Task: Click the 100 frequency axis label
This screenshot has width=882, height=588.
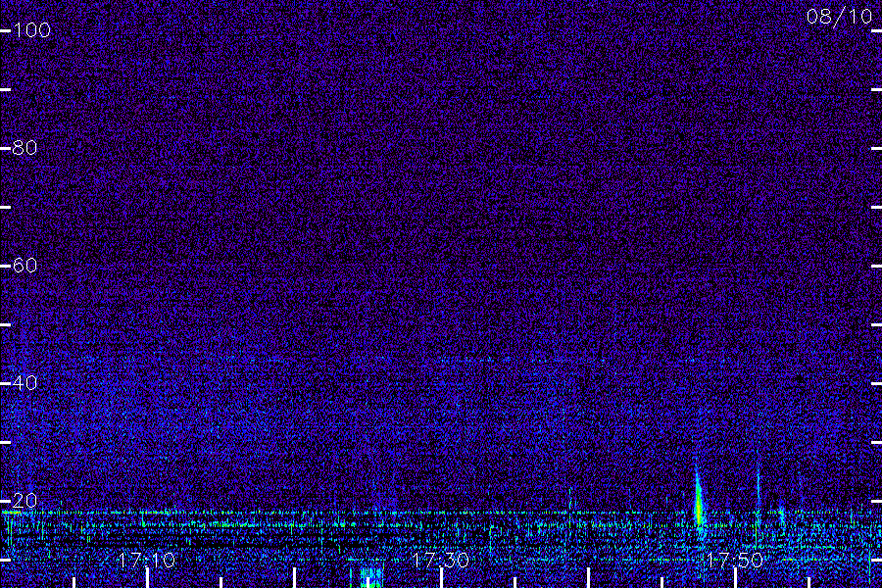Action: click(31, 29)
